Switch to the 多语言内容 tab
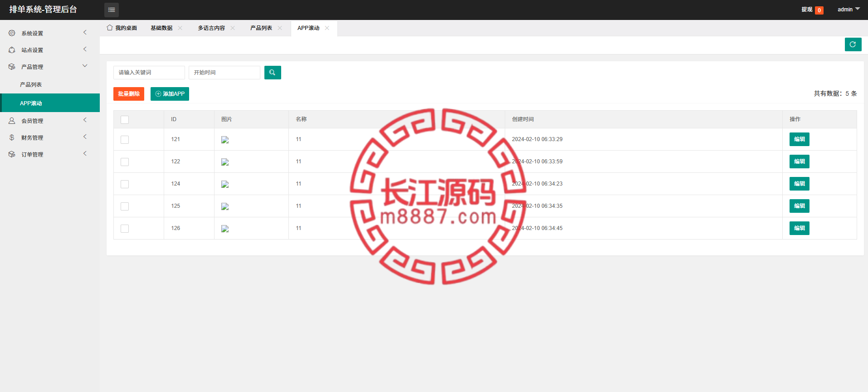The width and height of the screenshot is (868, 392). [x=211, y=28]
